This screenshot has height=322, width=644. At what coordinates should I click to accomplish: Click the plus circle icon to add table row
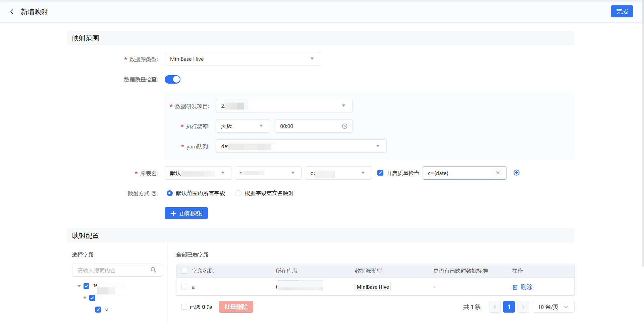[x=517, y=173]
